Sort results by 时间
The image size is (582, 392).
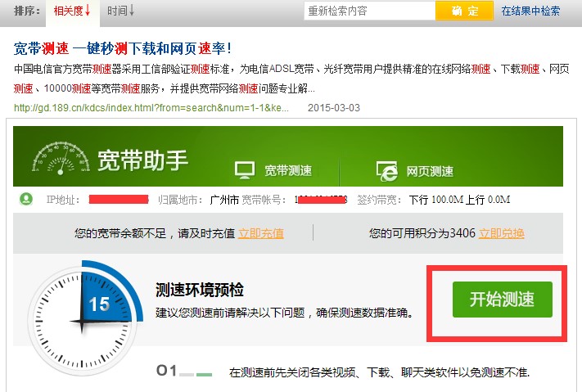pos(120,11)
